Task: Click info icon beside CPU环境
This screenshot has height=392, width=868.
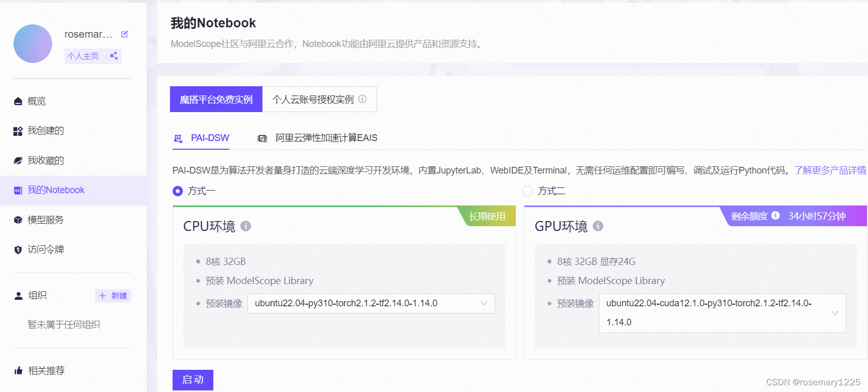Action: (x=246, y=226)
